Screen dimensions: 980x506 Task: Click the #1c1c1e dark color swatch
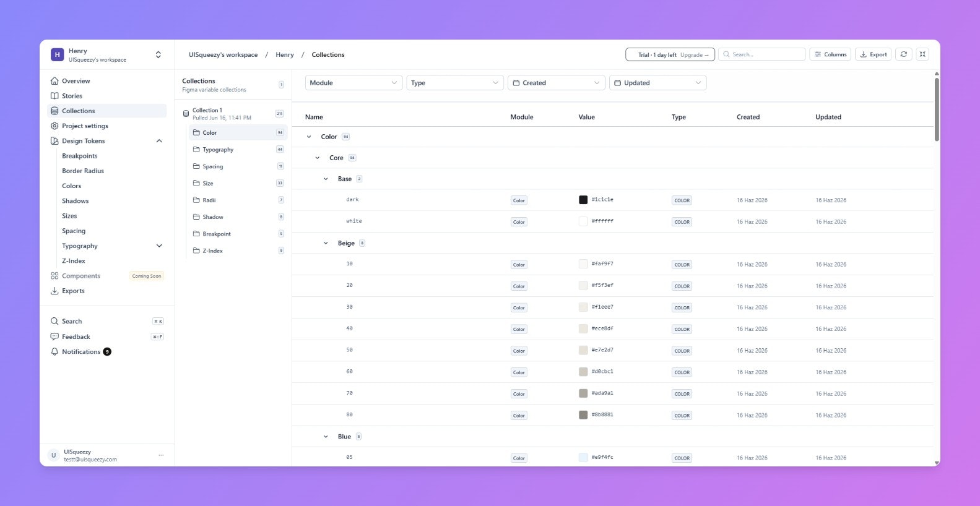(x=583, y=200)
